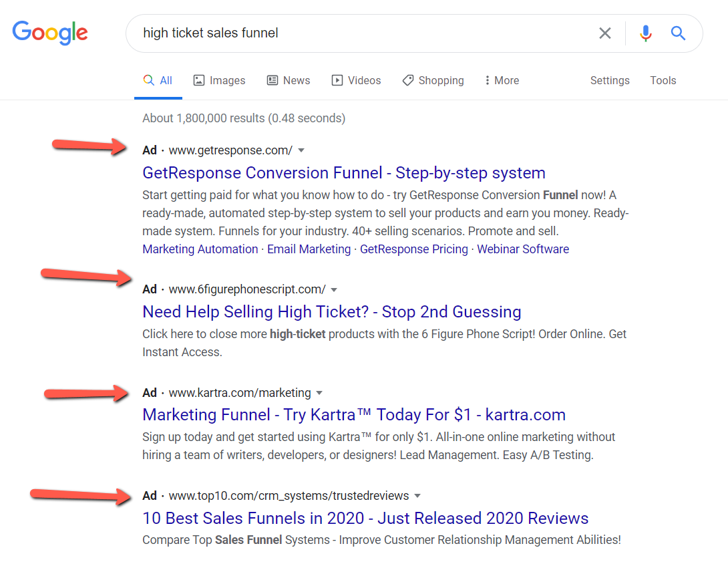This screenshot has width=728, height=566.
Task: Click the three-dot icon beside More
Action: [x=487, y=80]
